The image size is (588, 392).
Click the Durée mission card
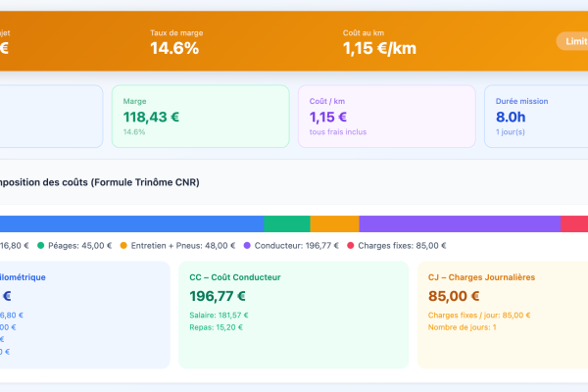click(x=536, y=117)
